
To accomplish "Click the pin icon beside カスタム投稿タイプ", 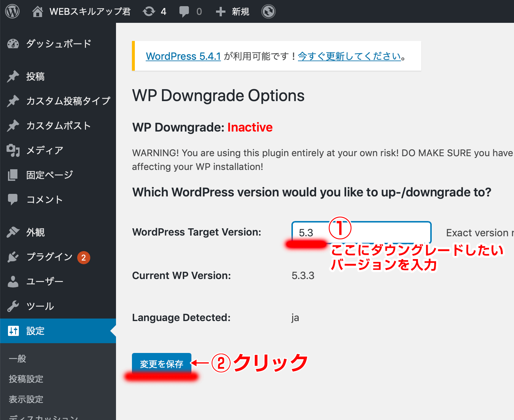I will [x=13, y=101].
